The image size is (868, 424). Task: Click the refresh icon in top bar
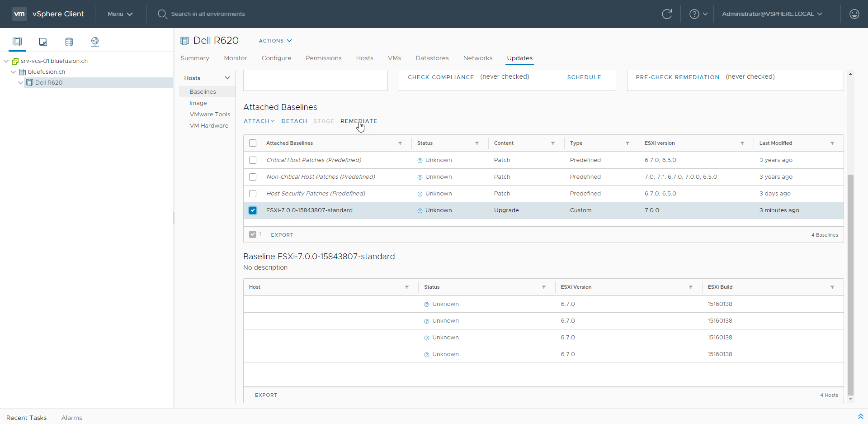[667, 14]
